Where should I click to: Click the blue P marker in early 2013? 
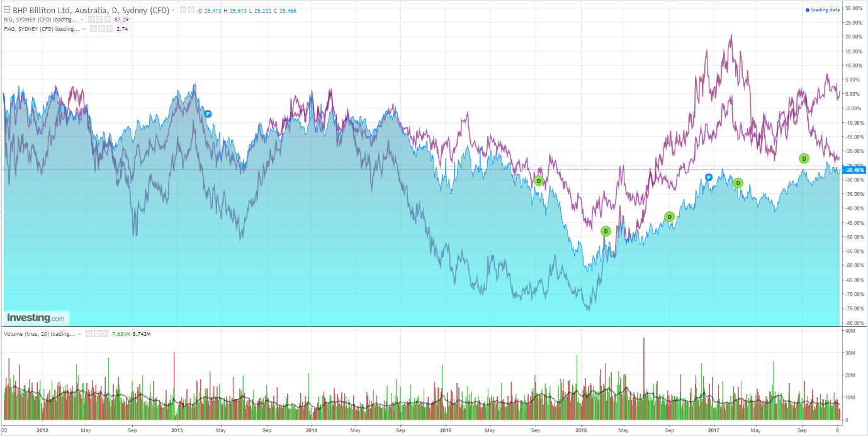tap(208, 113)
